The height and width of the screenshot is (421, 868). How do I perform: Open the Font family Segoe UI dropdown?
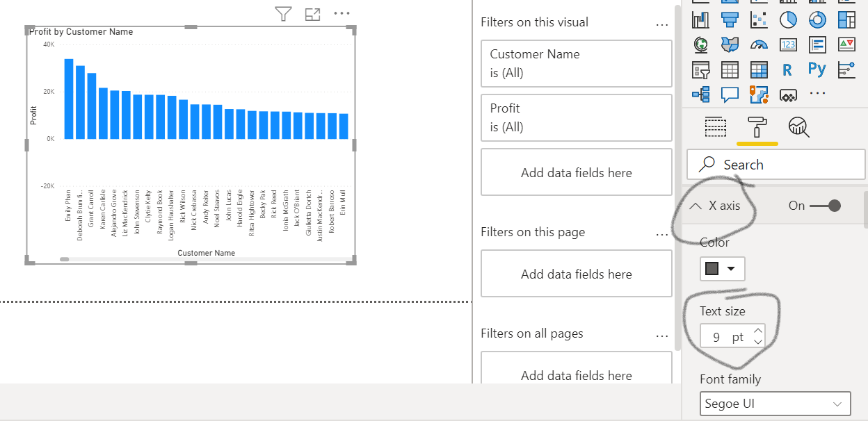[x=775, y=404]
